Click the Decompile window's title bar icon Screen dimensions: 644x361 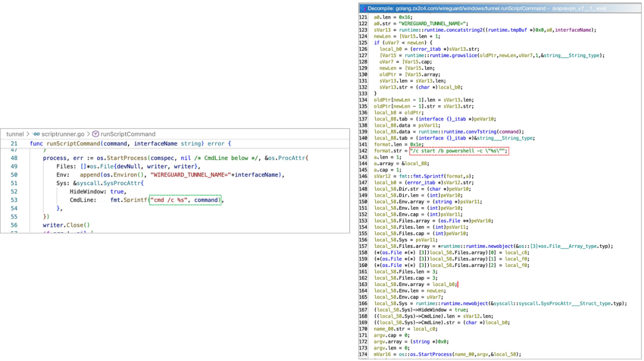point(363,8)
